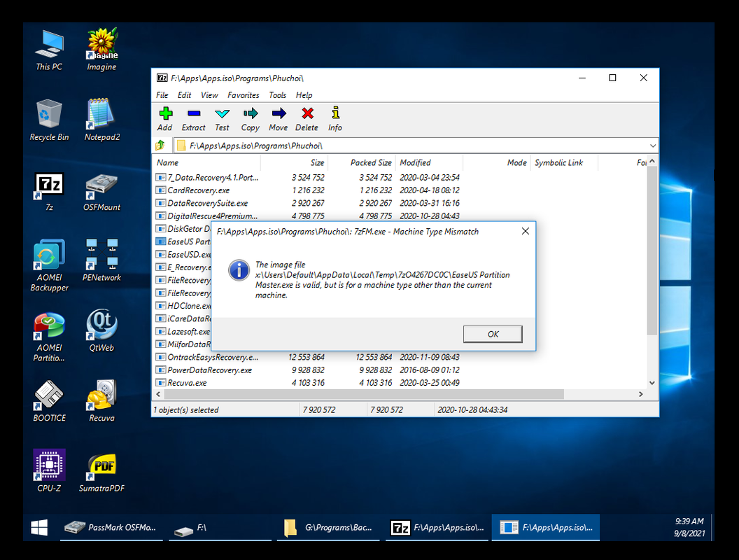The image size is (739, 560).
Task: Click the scroll down arrow of file list
Action: [652, 383]
